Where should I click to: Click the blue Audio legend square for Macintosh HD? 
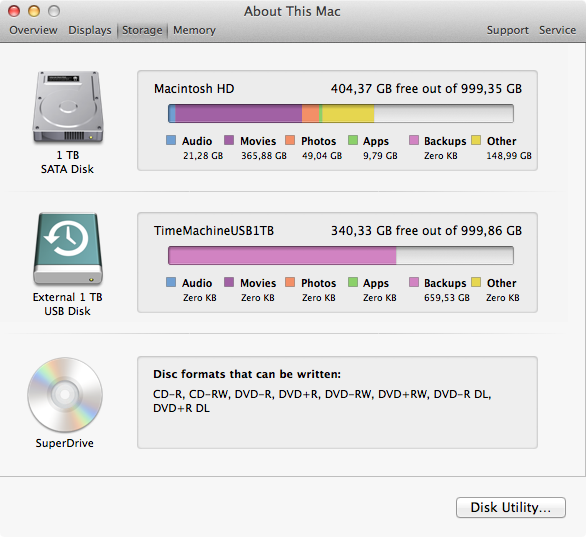(171, 140)
